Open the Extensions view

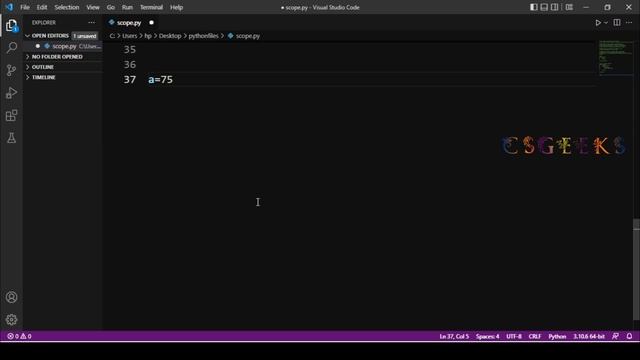(11, 116)
